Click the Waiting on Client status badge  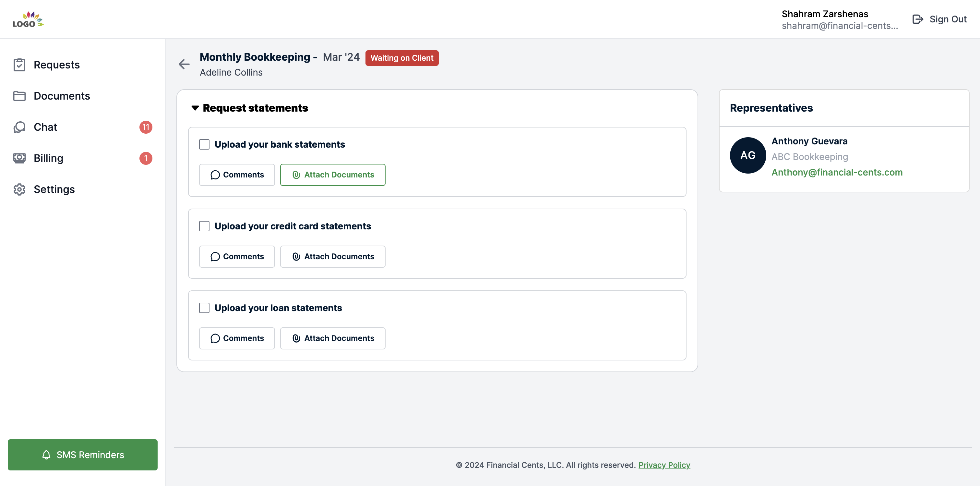click(x=402, y=58)
